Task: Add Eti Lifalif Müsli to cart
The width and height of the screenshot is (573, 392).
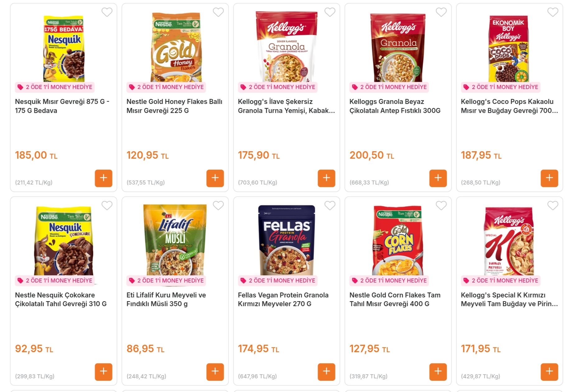Action: pos(215,371)
